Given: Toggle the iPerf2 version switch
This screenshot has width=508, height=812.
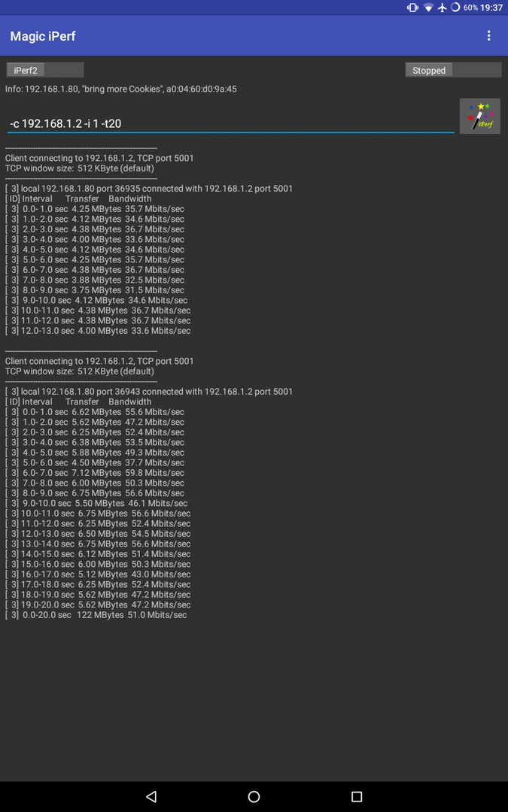Looking at the screenshot, I should 44,70.
